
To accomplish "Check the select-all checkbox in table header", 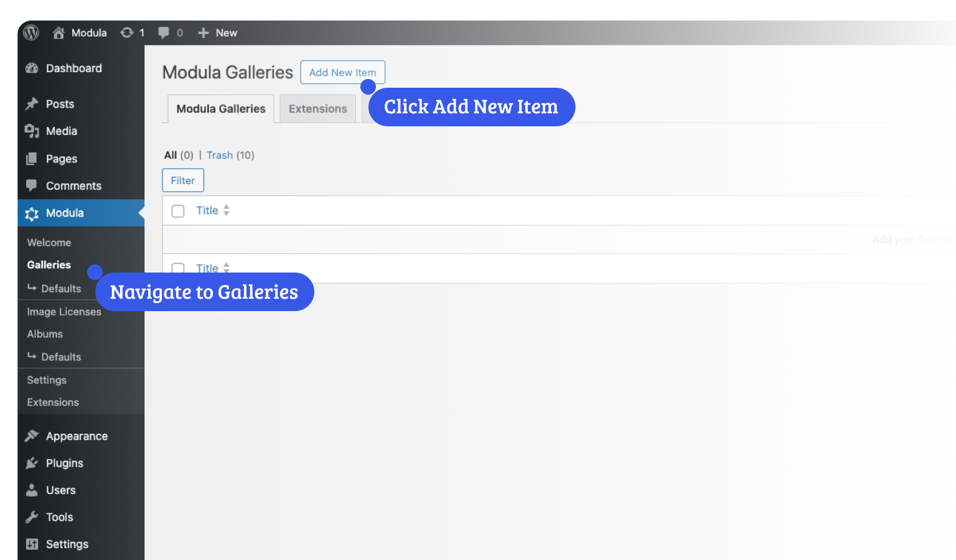I will [x=178, y=211].
